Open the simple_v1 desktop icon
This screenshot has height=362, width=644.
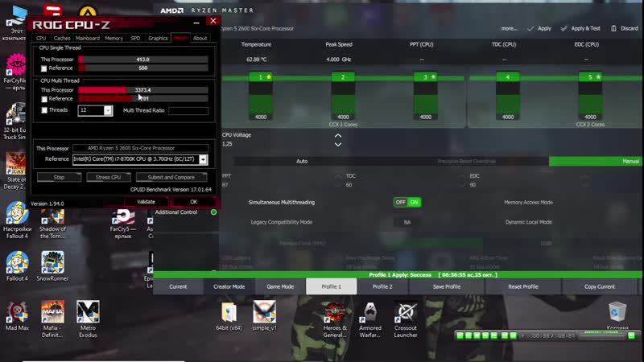click(264, 315)
